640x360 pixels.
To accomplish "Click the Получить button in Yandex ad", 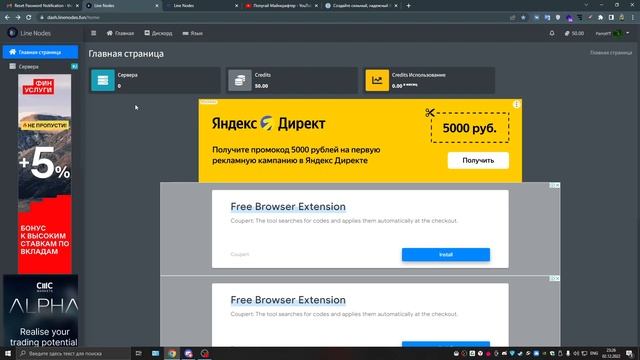I will [x=478, y=160].
